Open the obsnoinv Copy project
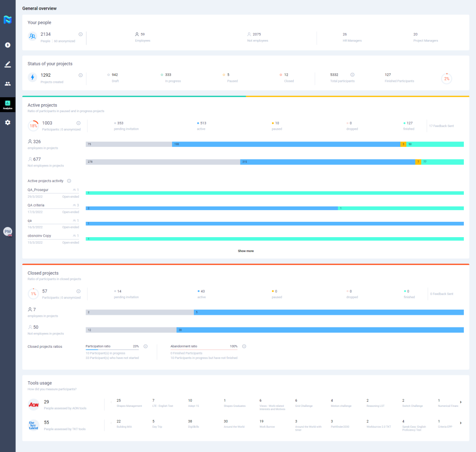The width and height of the screenshot is (476, 452). (x=40, y=236)
